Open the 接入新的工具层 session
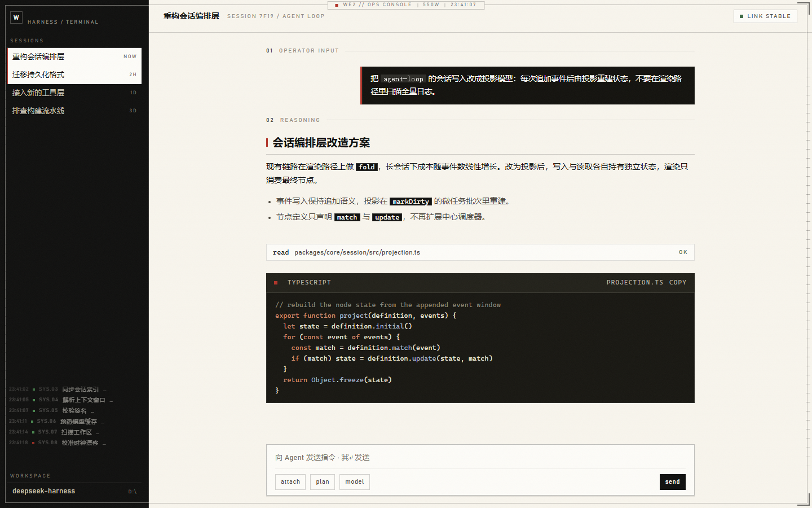812x508 pixels. [74, 93]
